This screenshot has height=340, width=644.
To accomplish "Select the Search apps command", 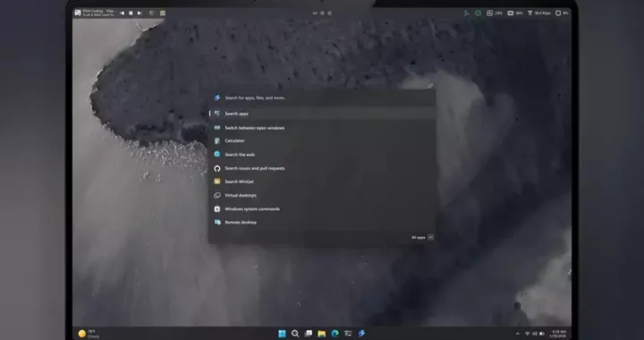I will point(322,114).
